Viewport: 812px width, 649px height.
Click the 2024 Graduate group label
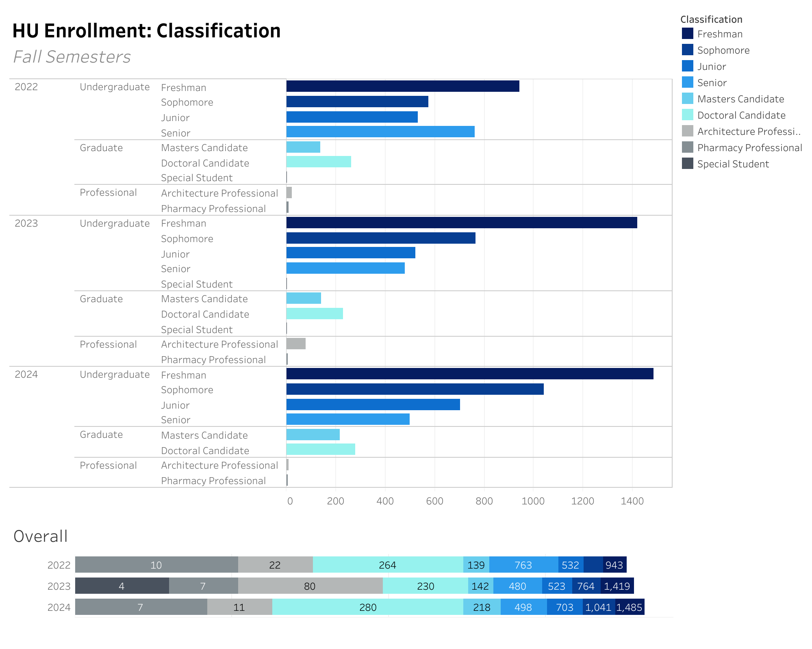coord(101,435)
